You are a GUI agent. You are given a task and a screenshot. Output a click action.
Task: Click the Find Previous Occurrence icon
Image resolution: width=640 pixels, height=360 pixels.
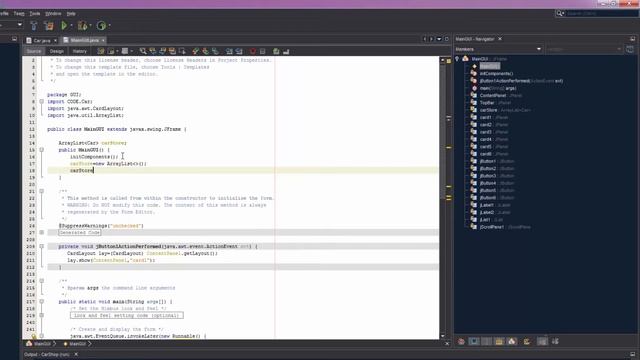click(153, 51)
